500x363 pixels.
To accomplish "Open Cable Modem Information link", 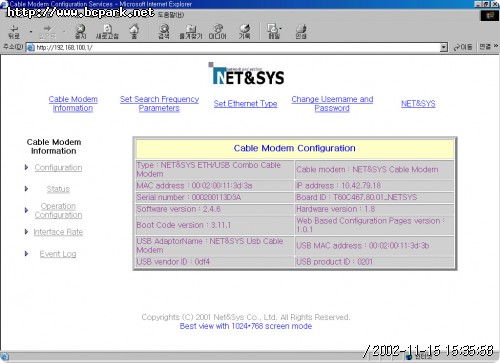I will [x=73, y=104].
